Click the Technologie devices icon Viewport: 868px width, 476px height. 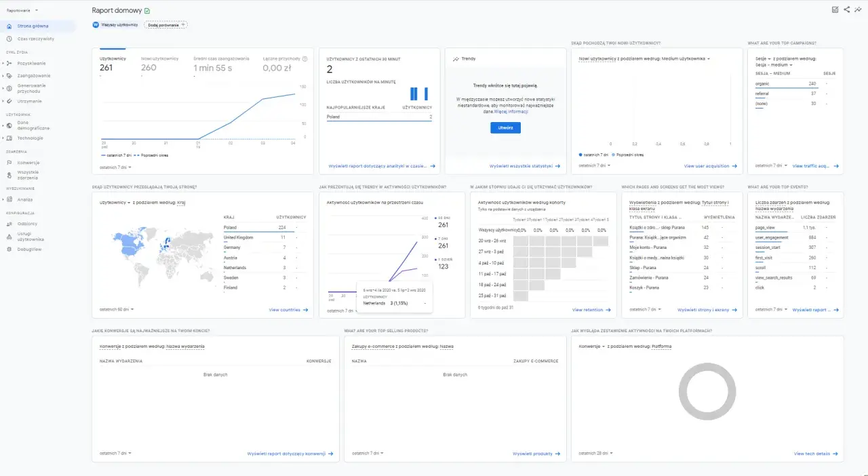click(x=9, y=138)
